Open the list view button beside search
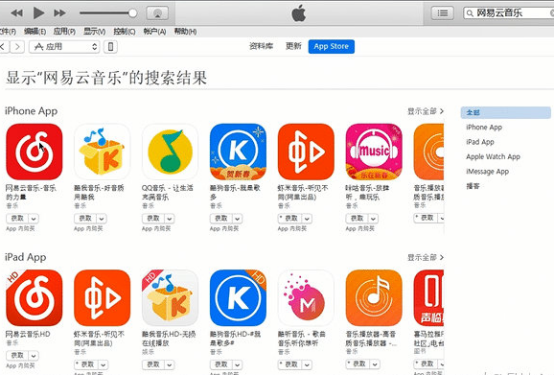This screenshot has width=554, height=375. [x=442, y=13]
